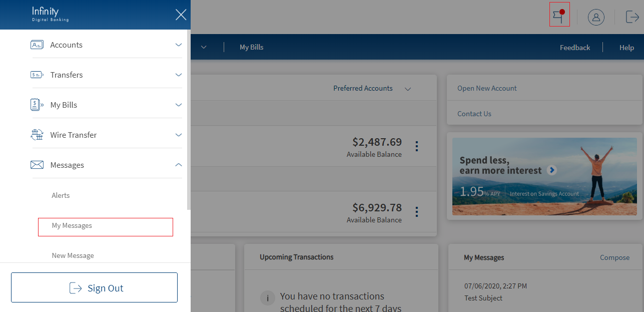Open the user profile icon

[x=596, y=17]
